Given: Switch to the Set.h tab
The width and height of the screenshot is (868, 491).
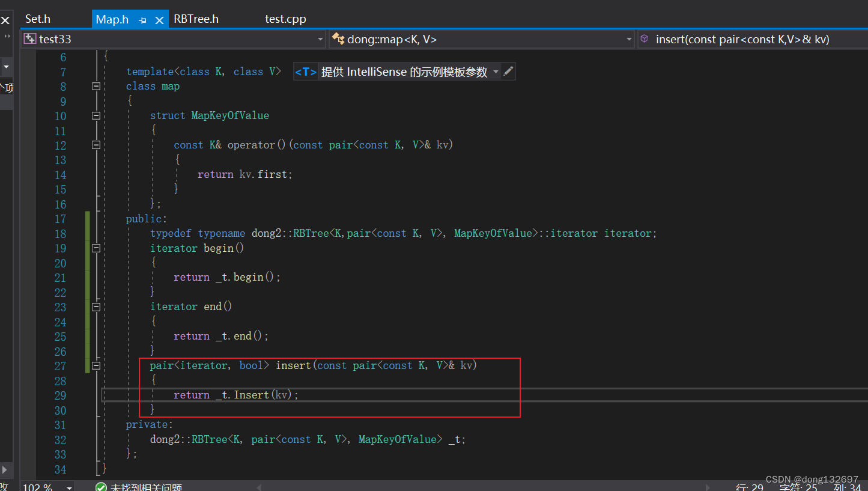Looking at the screenshot, I should [x=38, y=19].
